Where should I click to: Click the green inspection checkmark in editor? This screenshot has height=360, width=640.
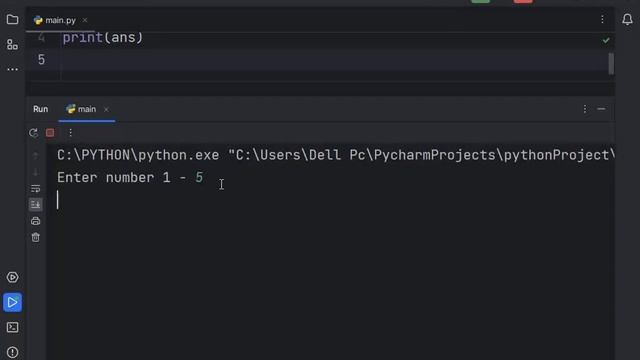606,40
